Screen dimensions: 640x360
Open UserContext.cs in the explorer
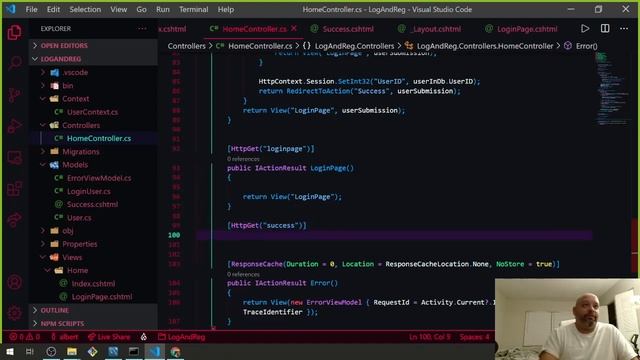click(92, 112)
